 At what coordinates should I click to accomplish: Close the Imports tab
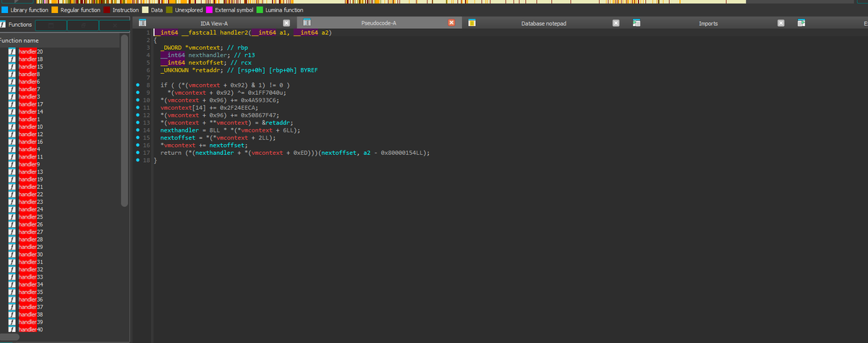click(781, 24)
